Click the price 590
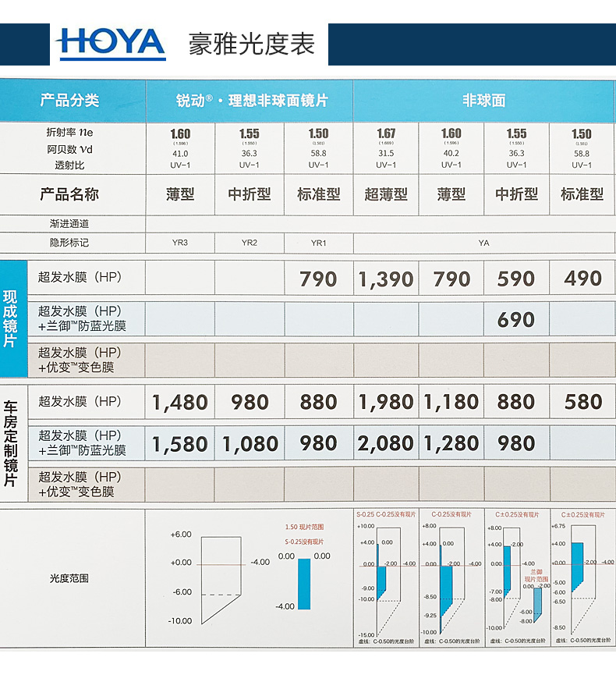The image size is (616, 675). point(516,279)
